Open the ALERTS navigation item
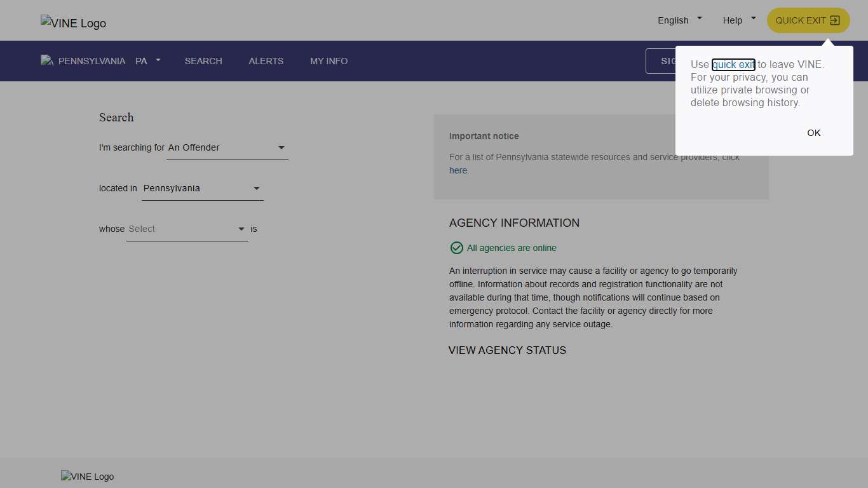Screen dimensions: 868x488 pos(266,61)
